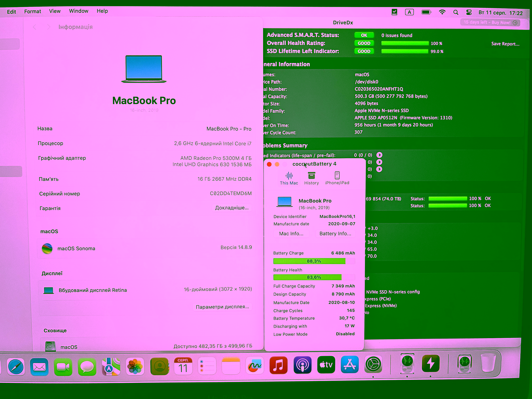Screen dimensions: 532x399
Task: Open Photos app in the Dock
Action: [x=135, y=367]
